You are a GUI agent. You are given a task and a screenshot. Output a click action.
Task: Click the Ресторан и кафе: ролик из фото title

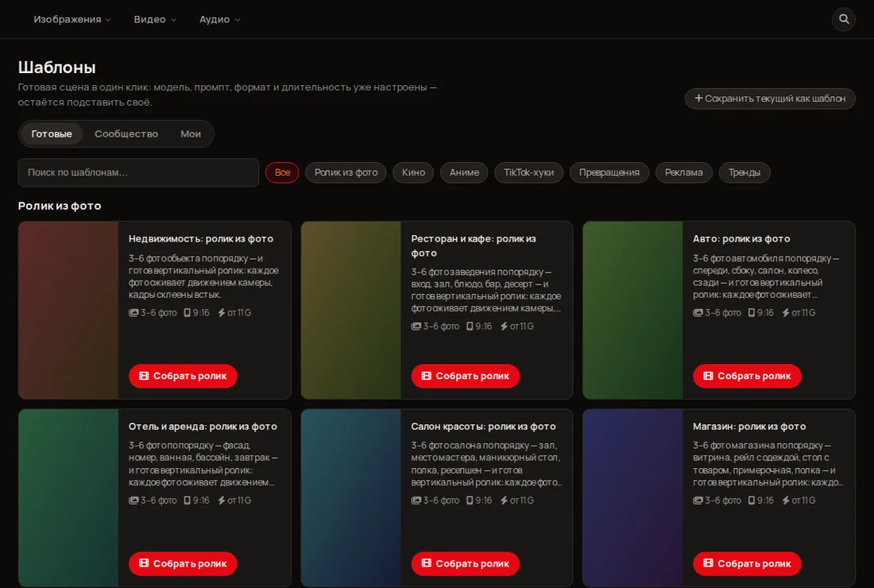click(474, 246)
